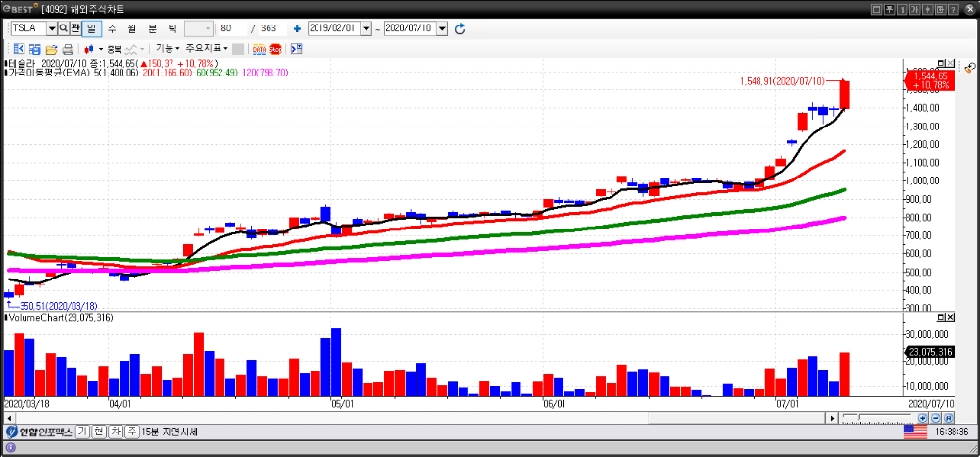Maximize the volume chart pane

tap(940, 317)
